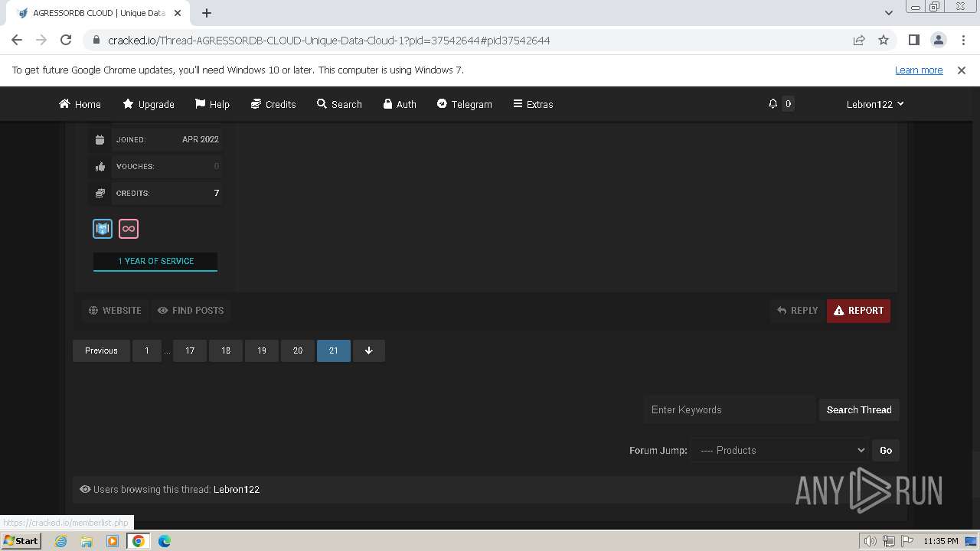Go to page 18
This screenshot has height=551, width=980.
coord(226,350)
